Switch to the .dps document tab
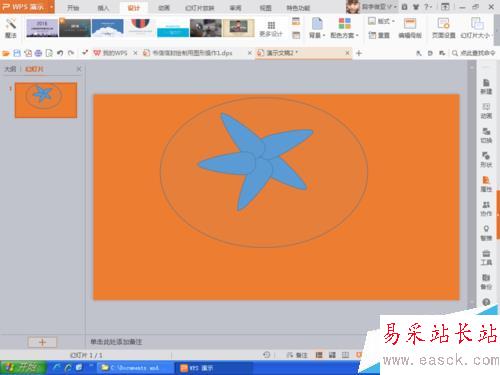The height and width of the screenshot is (375, 500). click(x=188, y=53)
